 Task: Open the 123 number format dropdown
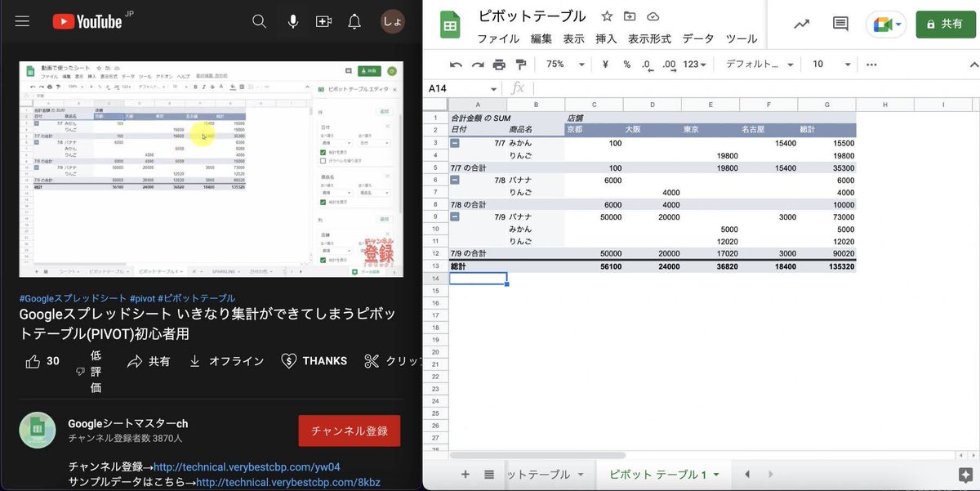pyautogui.click(x=695, y=65)
